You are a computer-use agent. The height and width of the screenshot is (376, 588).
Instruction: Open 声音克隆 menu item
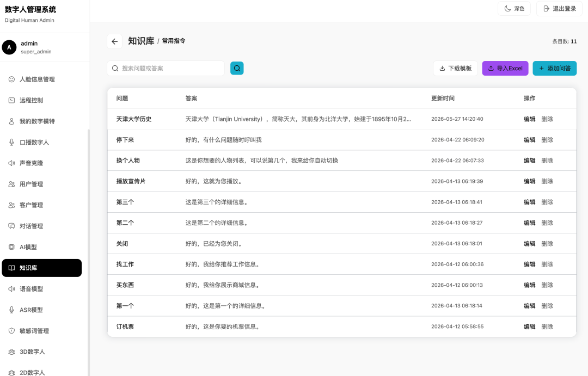[41, 163]
